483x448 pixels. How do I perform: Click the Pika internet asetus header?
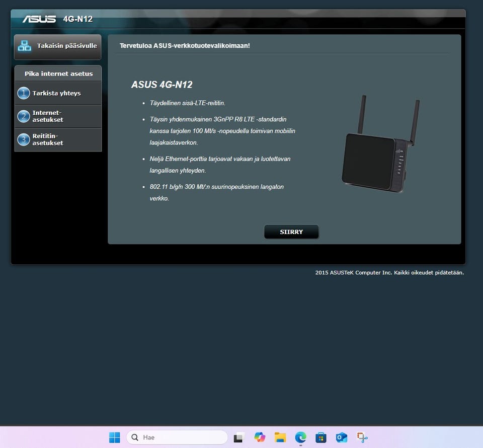(58, 73)
